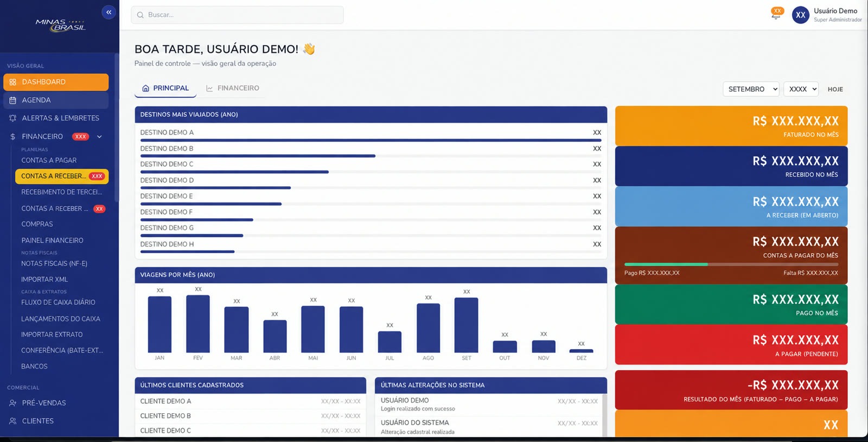Open Fluxo de Caixa Diário

click(x=58, y=302)
